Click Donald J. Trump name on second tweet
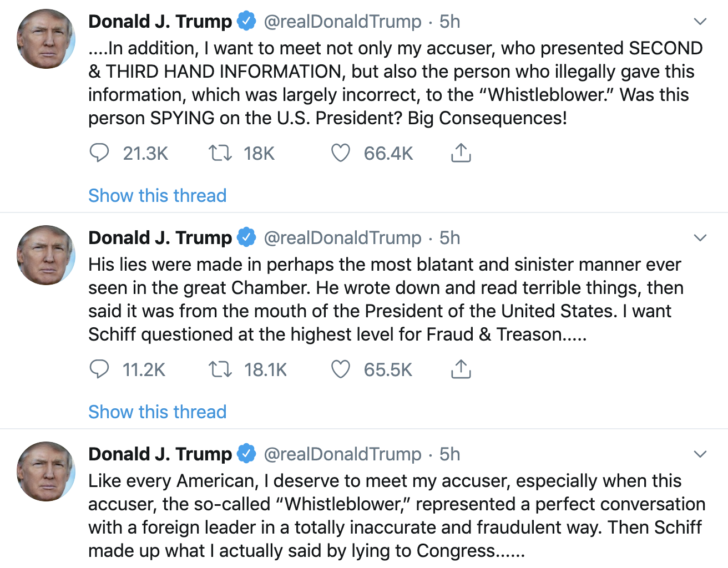The width and height of the screenshot is (728, 568). tap(160, 238)
